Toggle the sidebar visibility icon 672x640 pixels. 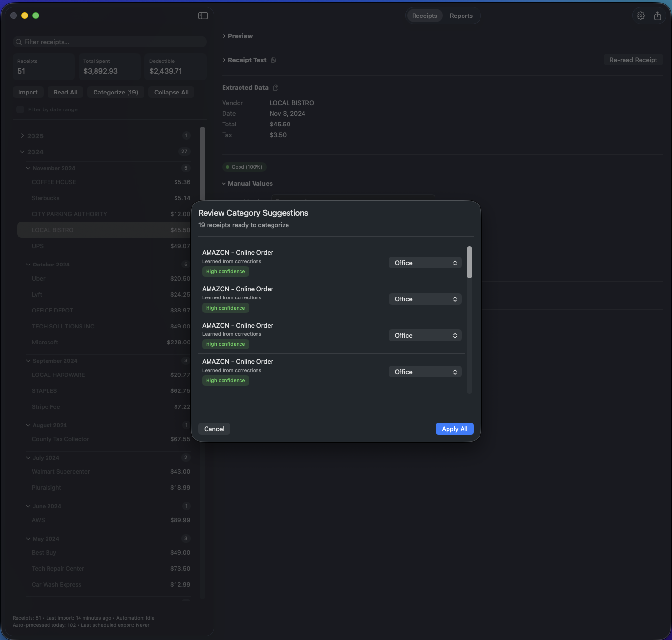click(x=203, y=16)
